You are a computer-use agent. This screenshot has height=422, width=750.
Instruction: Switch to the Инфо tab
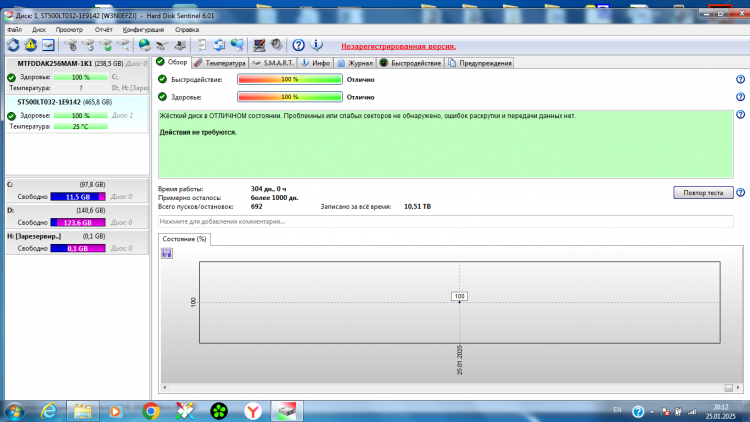[x=316, y=63]
